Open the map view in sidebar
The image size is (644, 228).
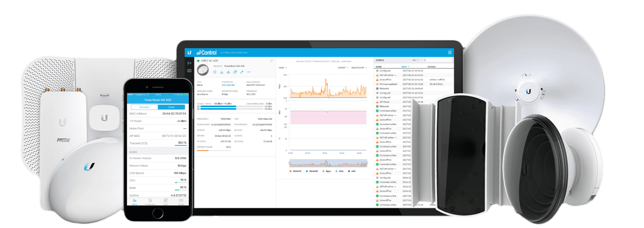coord(189,71)
